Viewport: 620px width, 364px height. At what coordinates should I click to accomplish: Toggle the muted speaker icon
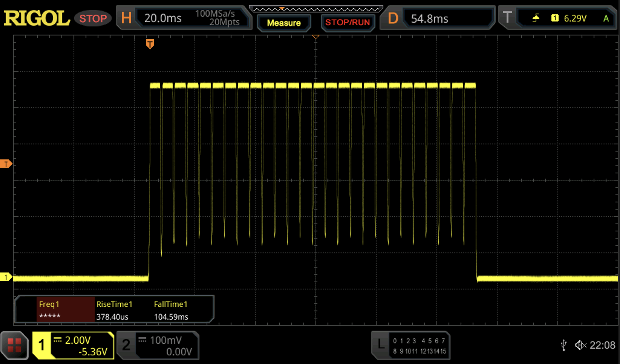click(x=580, y=345)
